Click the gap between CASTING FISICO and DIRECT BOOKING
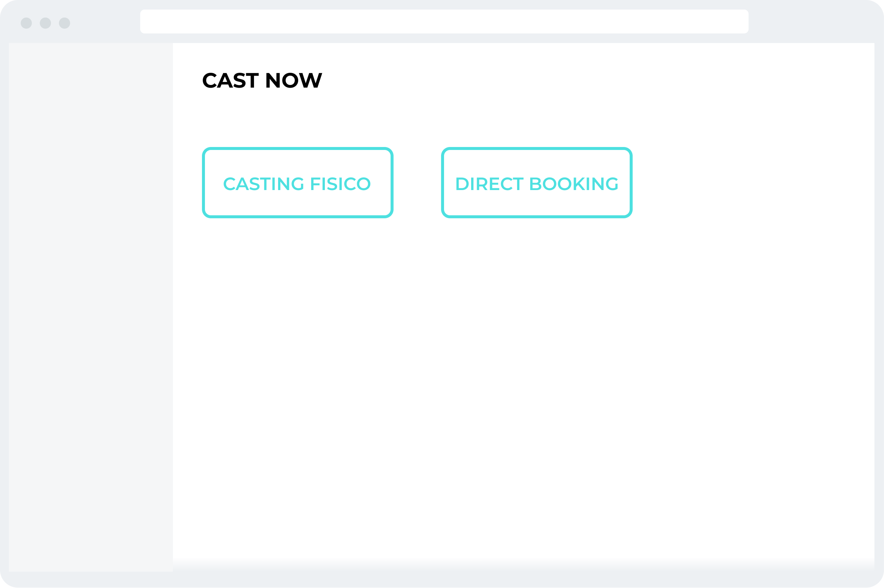 (x=417, y=183)
